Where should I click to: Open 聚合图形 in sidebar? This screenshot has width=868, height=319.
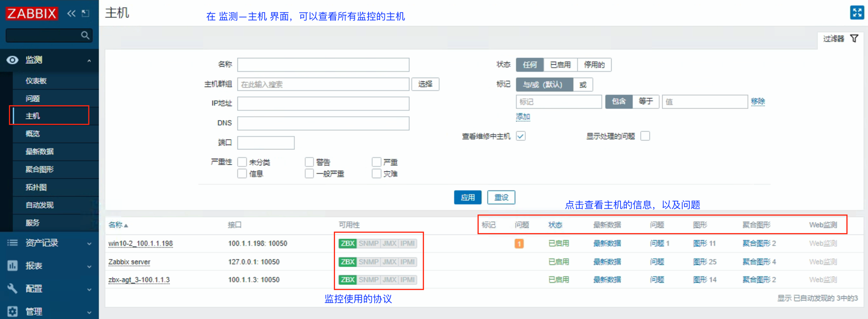coord(40,169)
